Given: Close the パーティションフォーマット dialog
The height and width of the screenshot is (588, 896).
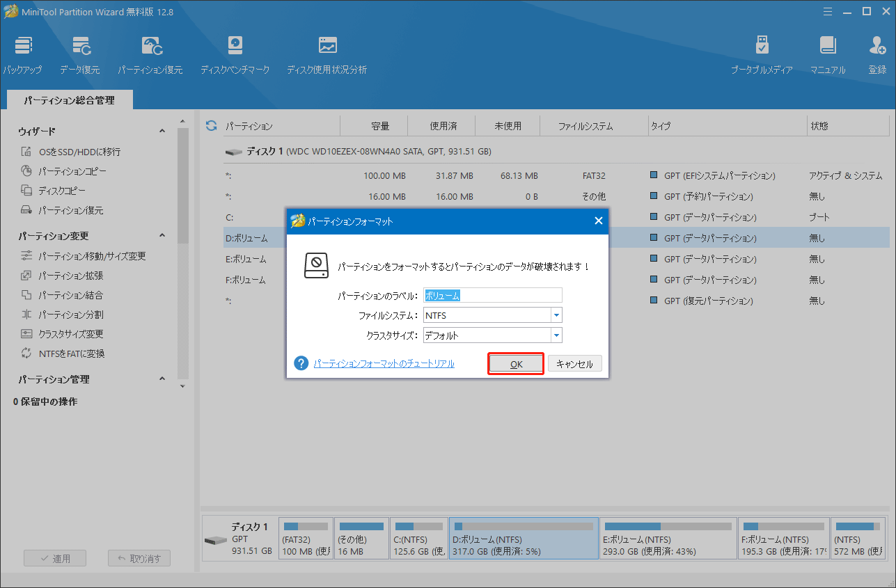Looking at the screenshot, I should pyautogui.click(x=598, y=221).
